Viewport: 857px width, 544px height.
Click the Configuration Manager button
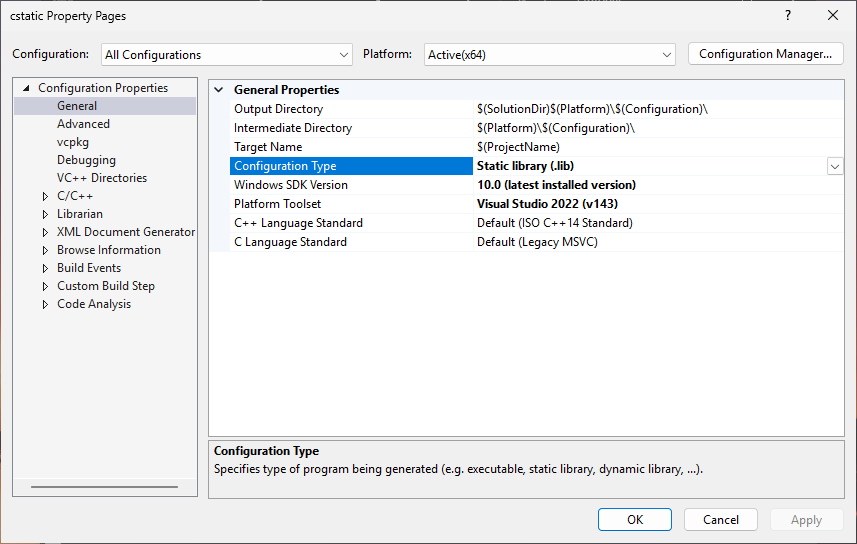[x=765, y=54]
